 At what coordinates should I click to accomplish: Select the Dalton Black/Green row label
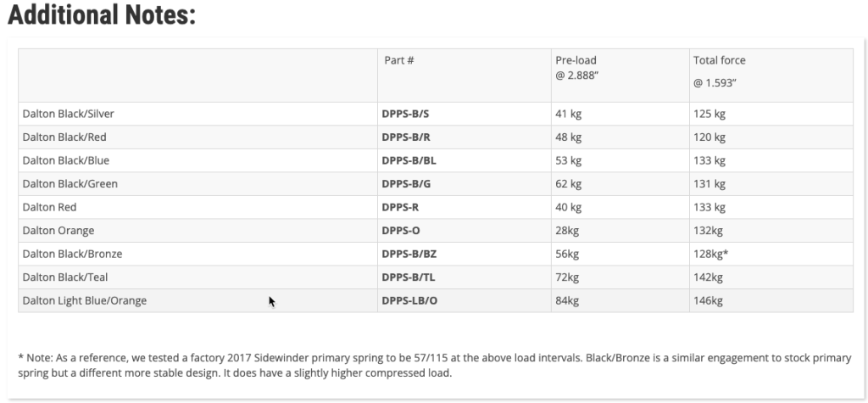[x=70, y=183]
